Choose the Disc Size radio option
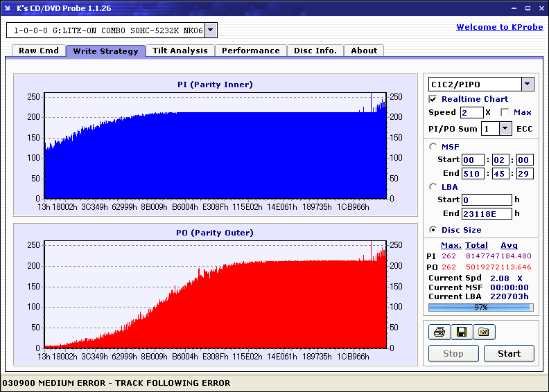The image size is (549, 392). click(x=433, y=230)
